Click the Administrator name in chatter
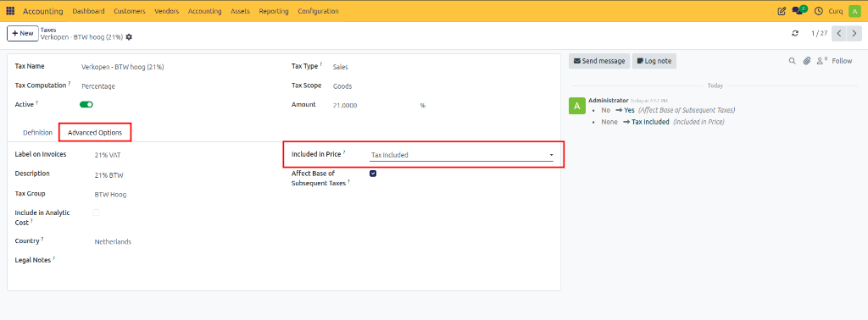The width and height of the screenshot is (868, 320). (x=609, y=101)
